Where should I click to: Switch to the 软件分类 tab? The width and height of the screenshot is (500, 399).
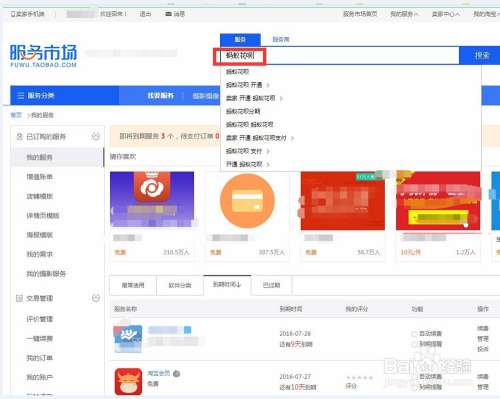coord(180,285)
